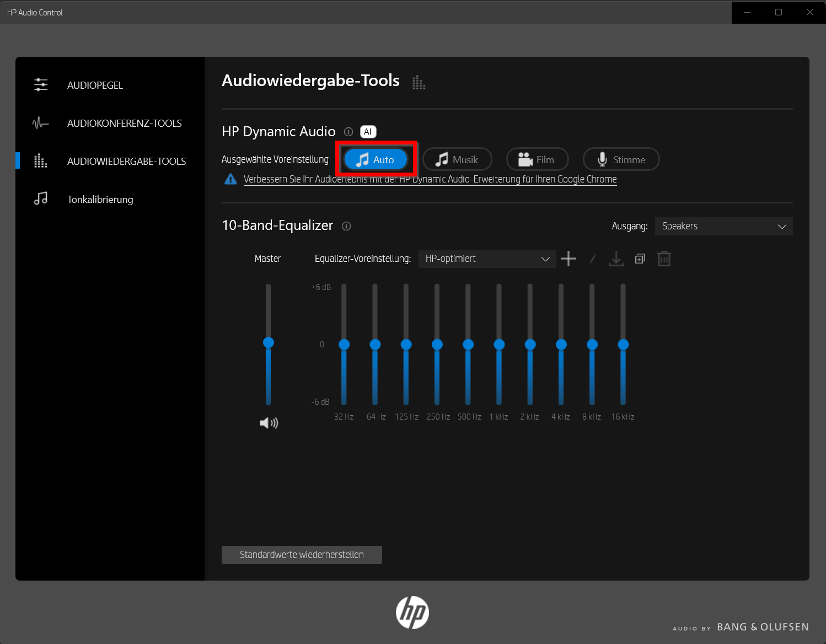Image resolution: width=826 pixels, height=644 pixels.
Task: Click the HP logo at the bottom
Action: pos(412,613)
